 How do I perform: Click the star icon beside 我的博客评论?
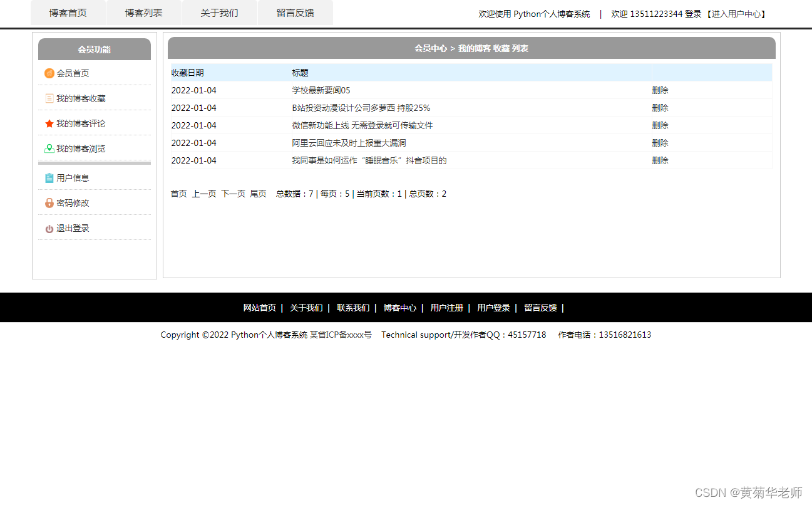pos(49,123)
